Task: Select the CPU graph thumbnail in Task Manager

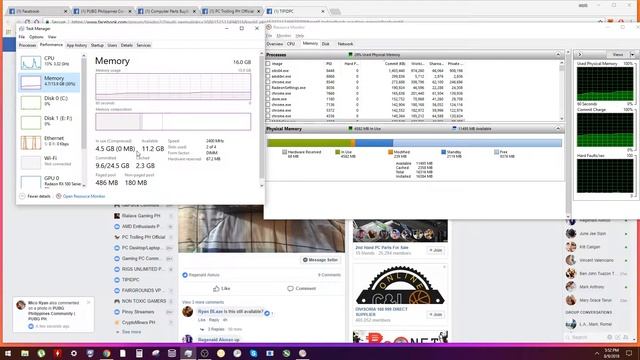Action: pos(31,62)
